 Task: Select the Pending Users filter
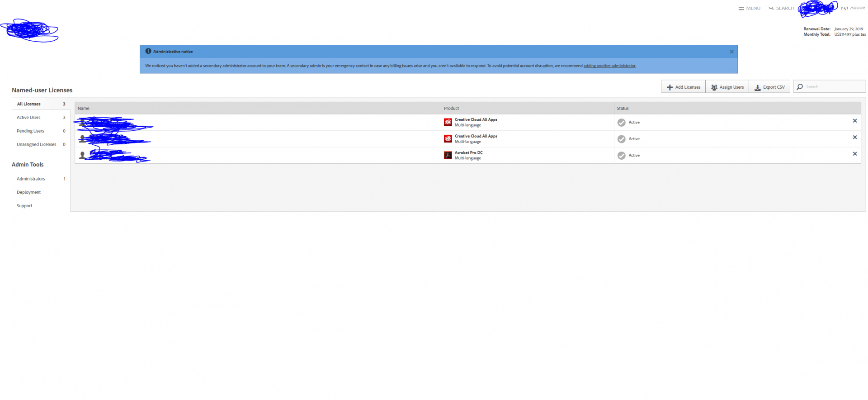[x=41, y=131]
